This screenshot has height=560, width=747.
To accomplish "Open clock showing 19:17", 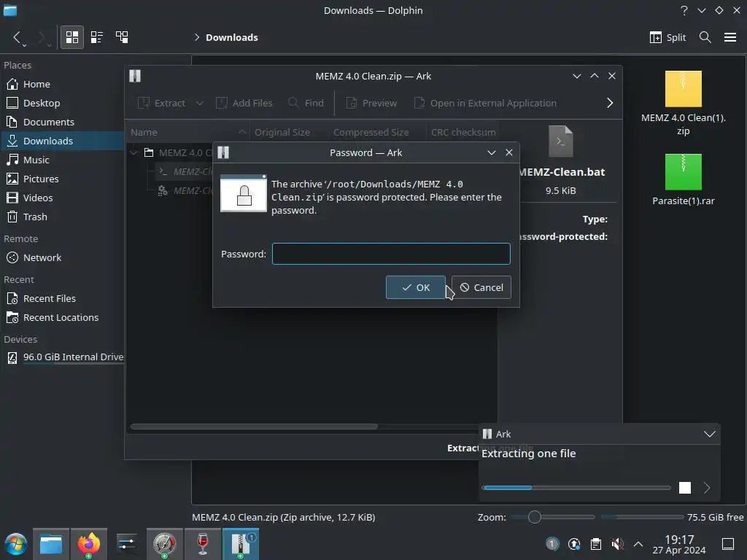I will pos(679,544).
